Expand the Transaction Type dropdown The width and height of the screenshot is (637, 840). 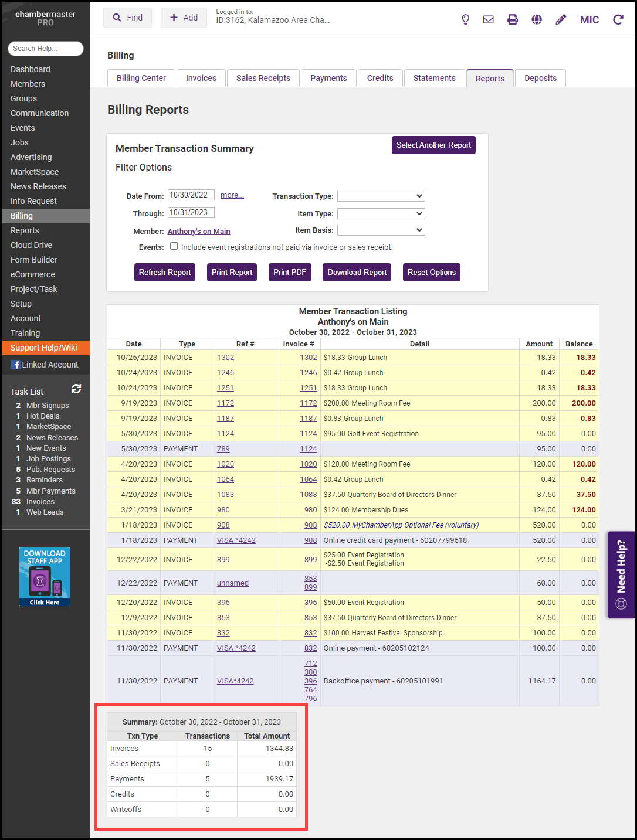click(x=381, y=196)
